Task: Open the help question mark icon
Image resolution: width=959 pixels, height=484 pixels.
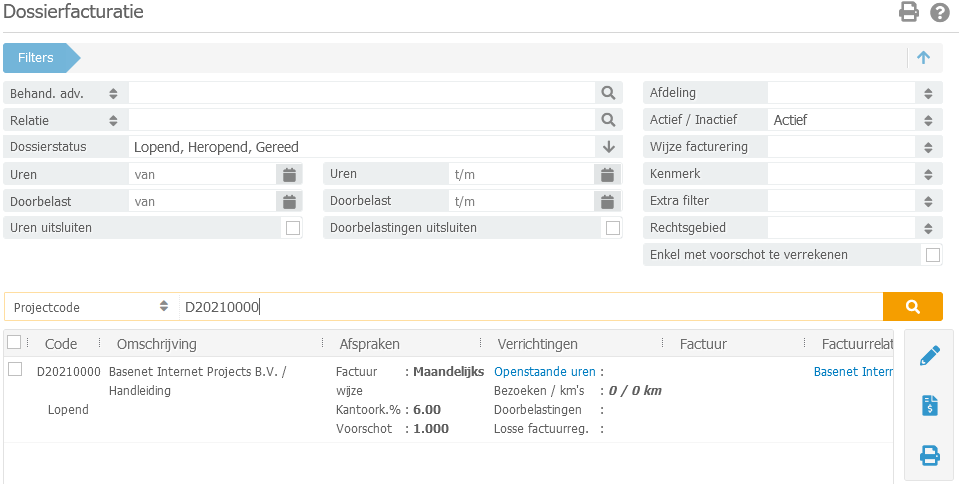Action: (939, 13)
